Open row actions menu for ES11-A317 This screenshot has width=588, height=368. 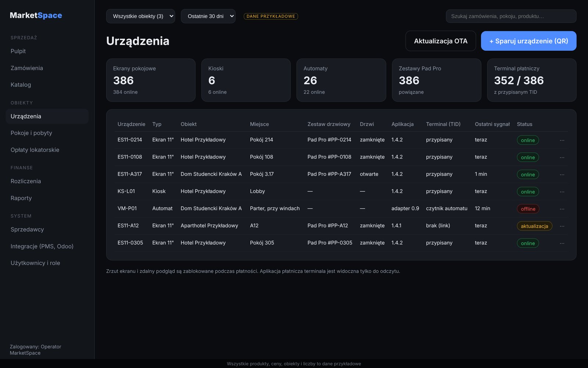(x=562, y=174)
